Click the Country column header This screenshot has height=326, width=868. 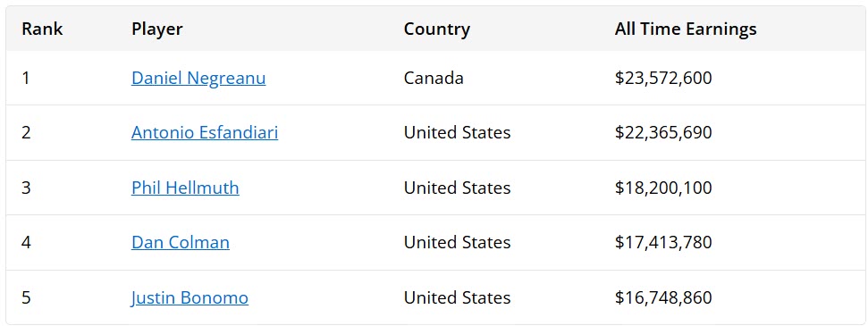437,29
